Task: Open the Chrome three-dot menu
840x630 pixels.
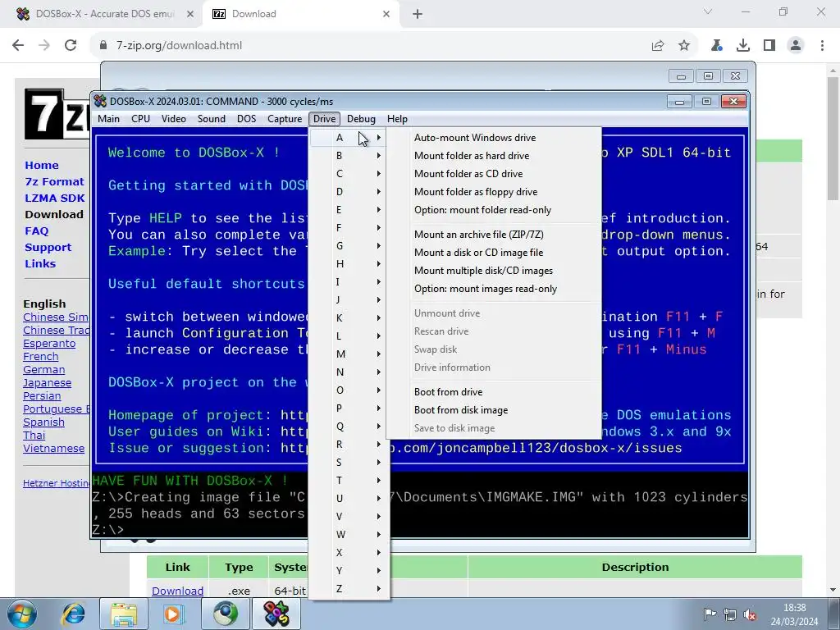Action: click(x=822, y=46)
